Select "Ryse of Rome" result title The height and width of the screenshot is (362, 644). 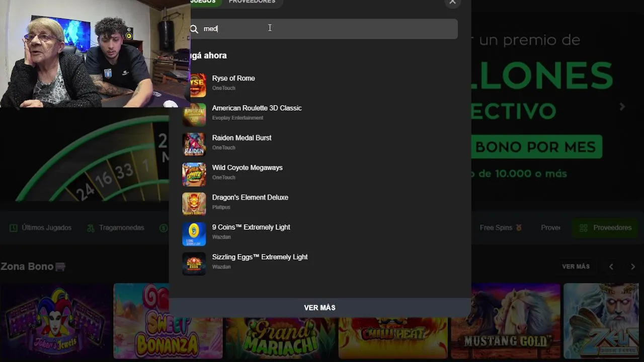233,78
